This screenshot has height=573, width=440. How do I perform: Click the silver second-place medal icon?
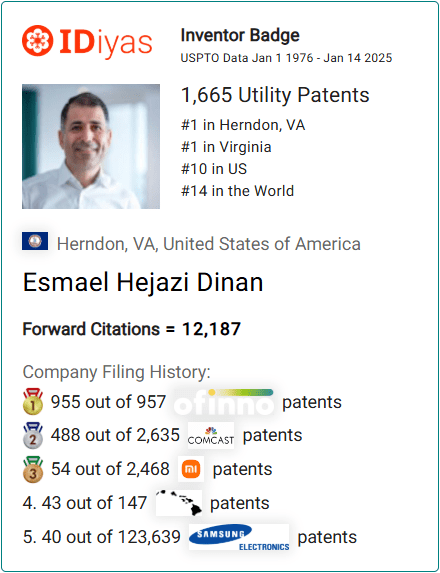(33, 435)
